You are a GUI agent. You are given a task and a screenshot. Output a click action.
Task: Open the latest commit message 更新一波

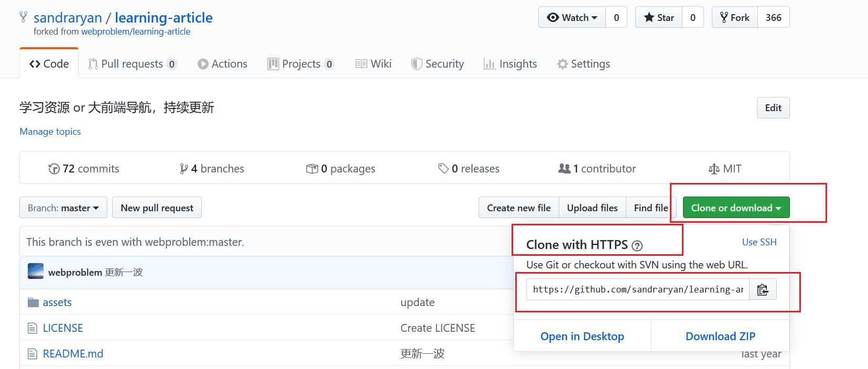(124, 272)
